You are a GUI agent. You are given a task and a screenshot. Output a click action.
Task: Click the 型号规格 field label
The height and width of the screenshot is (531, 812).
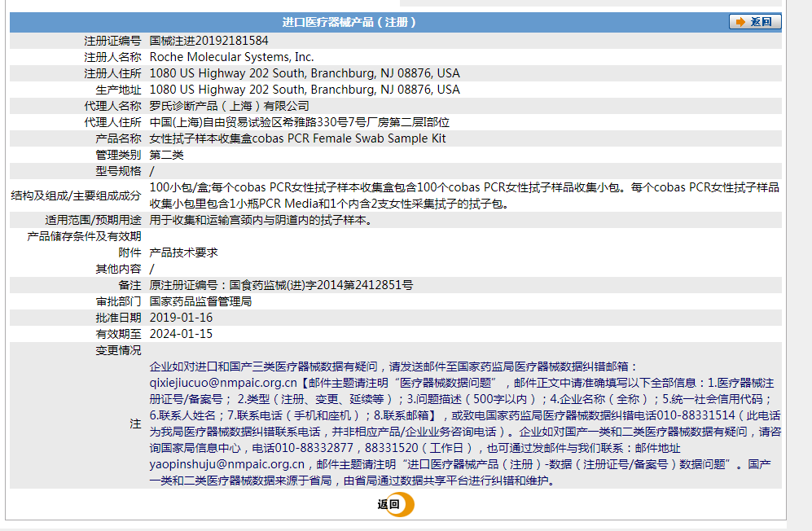click(x=118, y=172)
